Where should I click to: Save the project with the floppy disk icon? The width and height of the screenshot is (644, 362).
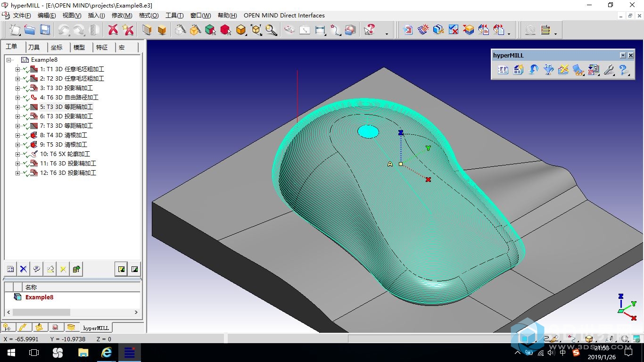45,30
